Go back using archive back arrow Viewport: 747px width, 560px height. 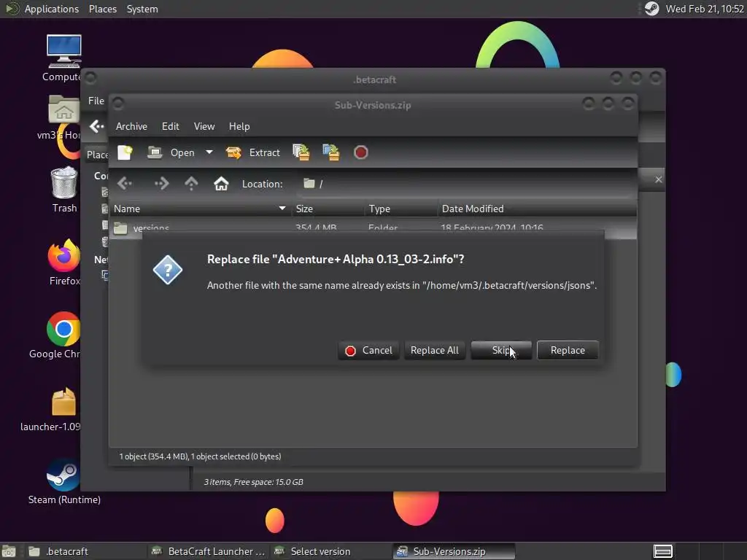coord(125,183)
